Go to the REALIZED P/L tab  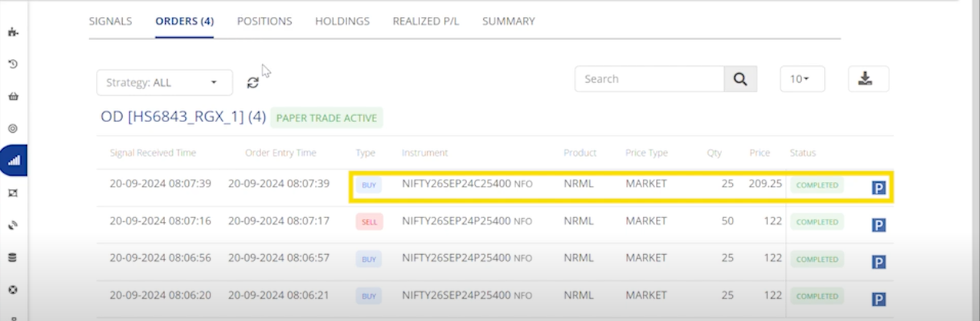(425, 22)
